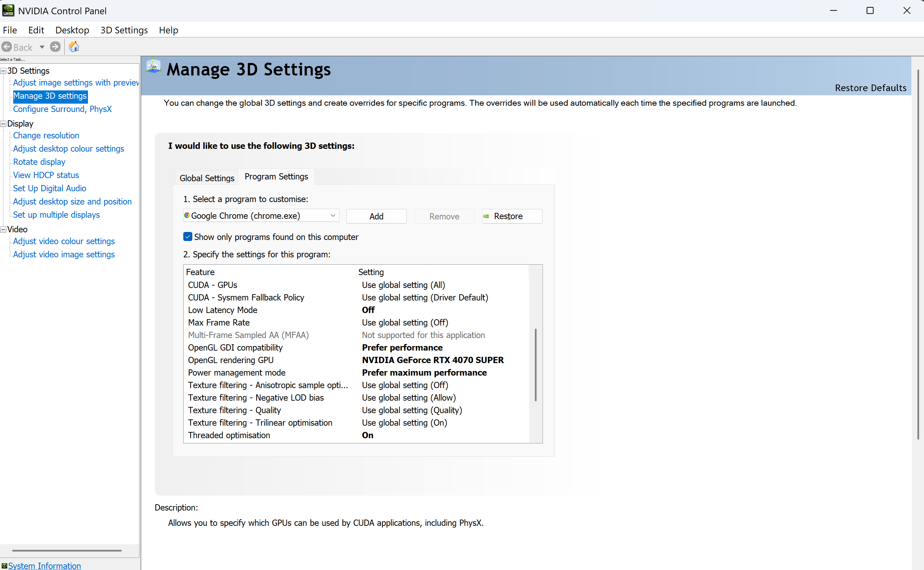Open Configure Surround, PhysX
Image resolution: width=924 pixels, height=570 pixels.
62,109
